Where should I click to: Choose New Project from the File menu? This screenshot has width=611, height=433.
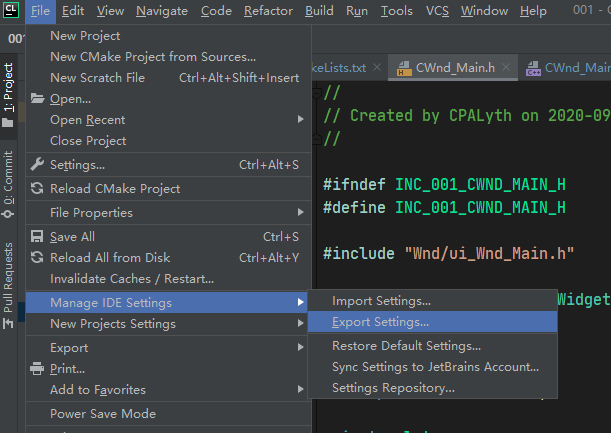(x=168, y=36)
